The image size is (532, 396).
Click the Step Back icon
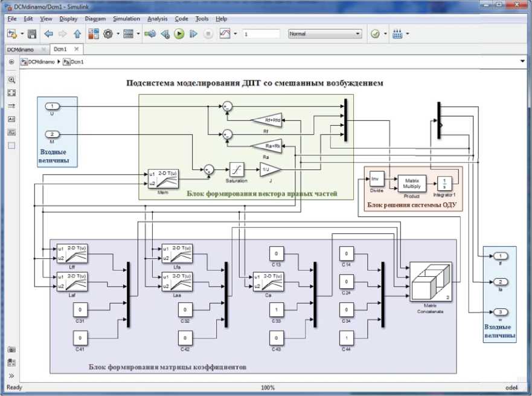click(164, 34)
